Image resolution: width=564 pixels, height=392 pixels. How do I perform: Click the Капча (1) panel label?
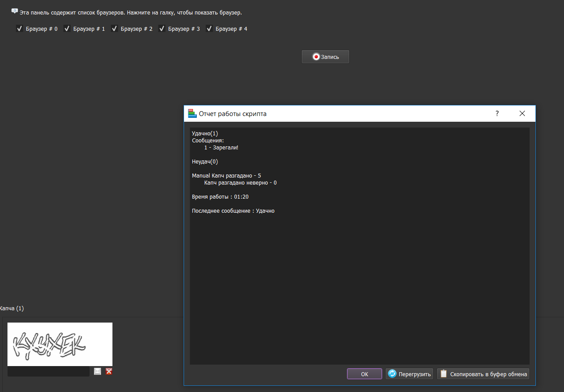(x=12, y=309)
